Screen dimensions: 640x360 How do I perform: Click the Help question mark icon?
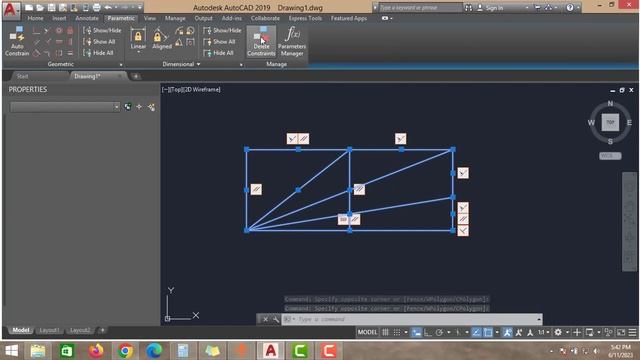[570, 7]
